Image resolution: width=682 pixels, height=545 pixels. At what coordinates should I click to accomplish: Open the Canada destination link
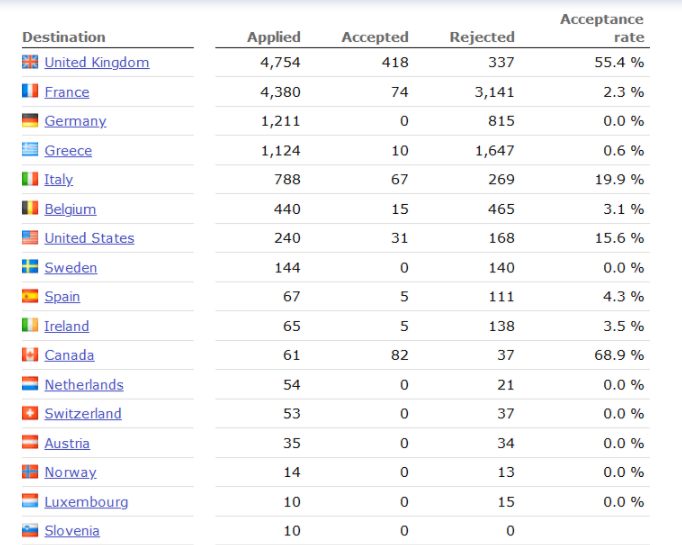coord(70,355)
